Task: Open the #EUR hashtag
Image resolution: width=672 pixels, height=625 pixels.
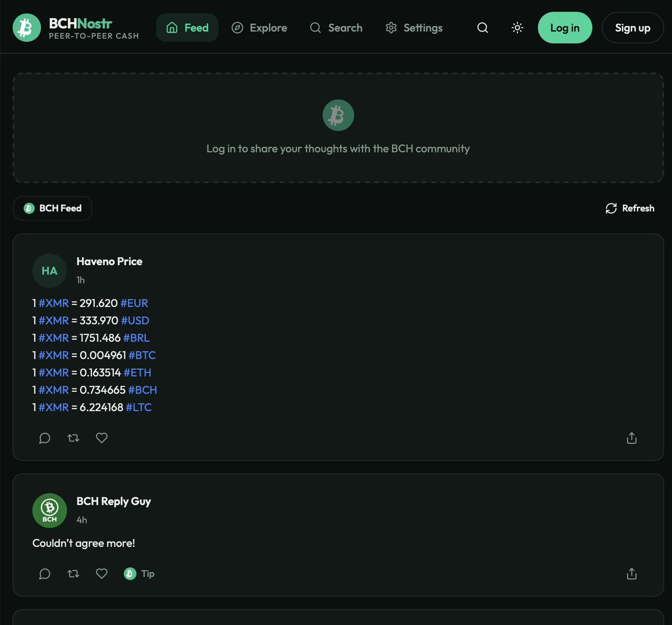Action: click(x=134, y=303)
